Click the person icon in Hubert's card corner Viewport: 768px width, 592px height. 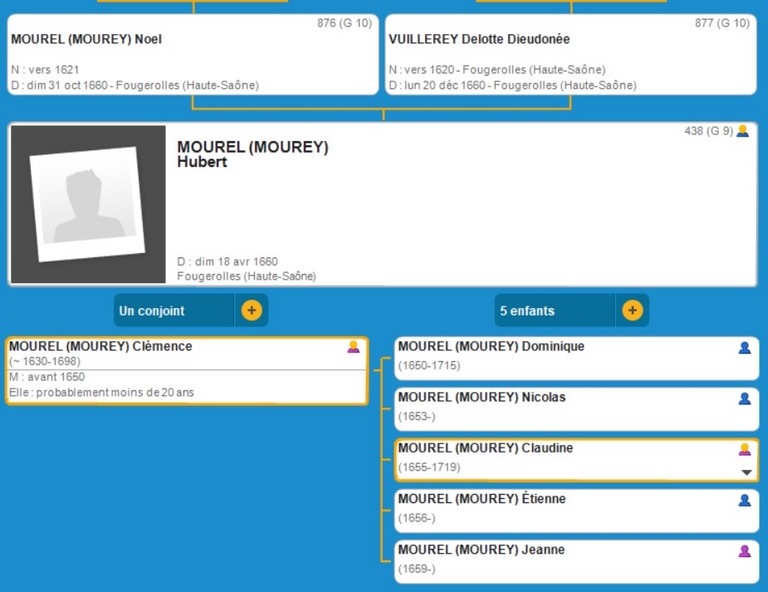click(742, 131)
